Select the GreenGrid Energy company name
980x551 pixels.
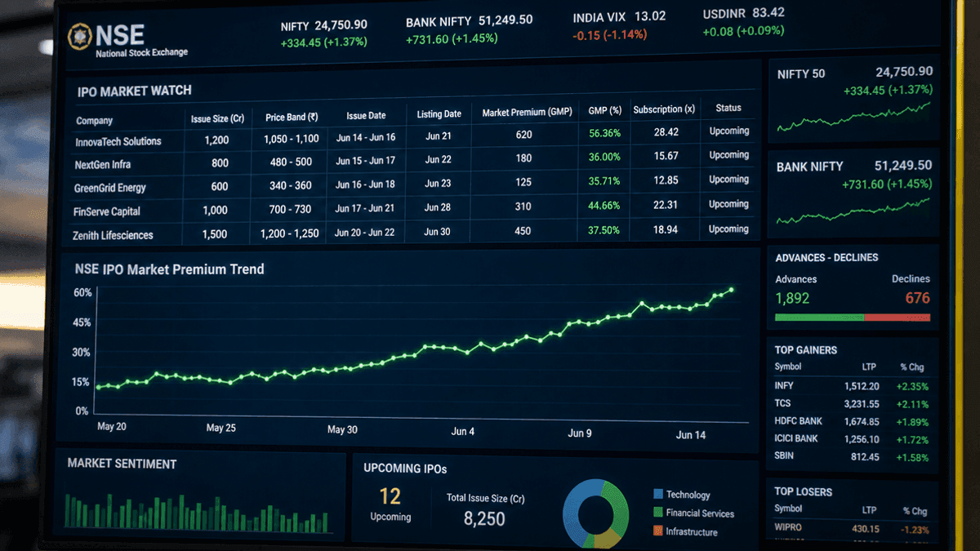pos(110,188)
